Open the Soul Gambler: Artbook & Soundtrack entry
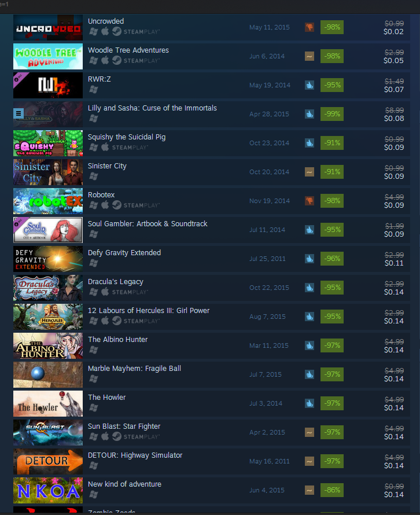 pyautogui.click(x=148, y=224)
